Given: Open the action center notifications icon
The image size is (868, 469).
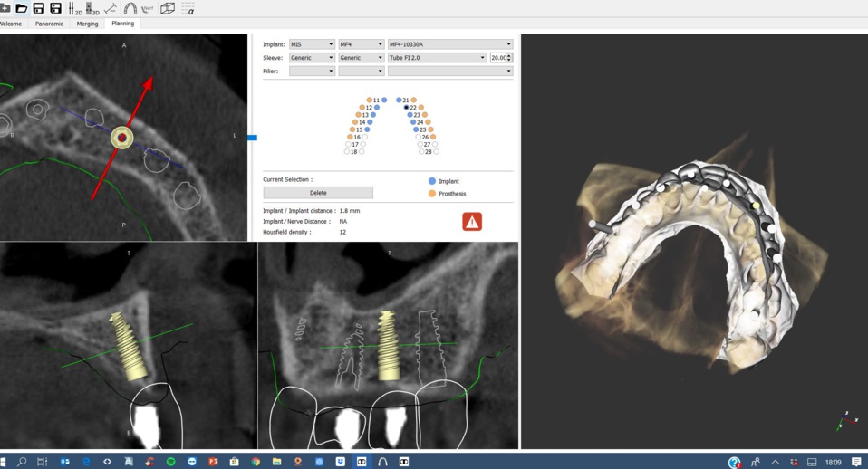Looking at the screenshot, I should click(x=856, y=462).
